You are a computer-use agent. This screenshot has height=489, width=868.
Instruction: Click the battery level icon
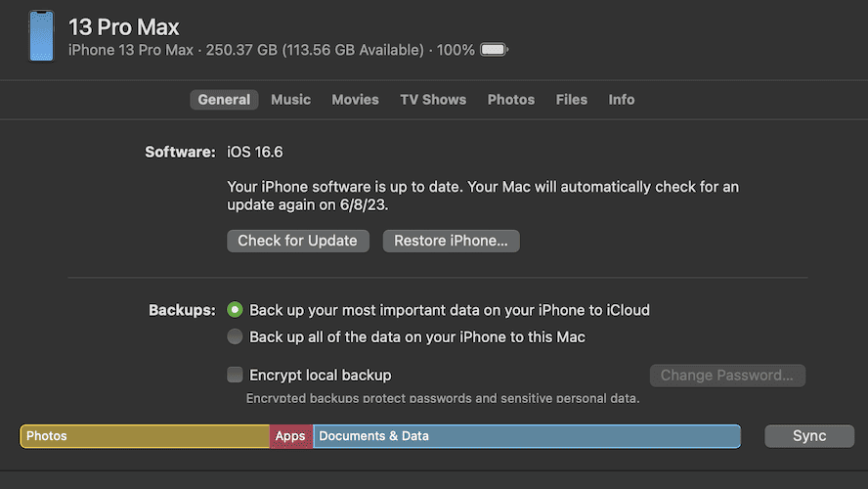pos(494,50)
